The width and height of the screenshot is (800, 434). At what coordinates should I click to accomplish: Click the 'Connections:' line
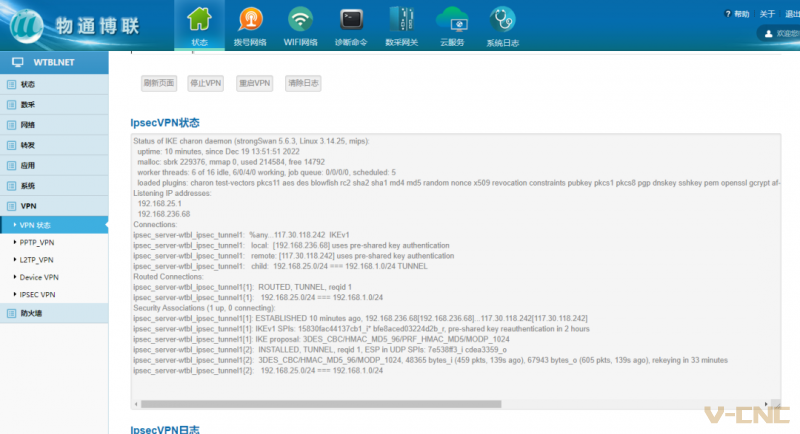click(155, 224)
